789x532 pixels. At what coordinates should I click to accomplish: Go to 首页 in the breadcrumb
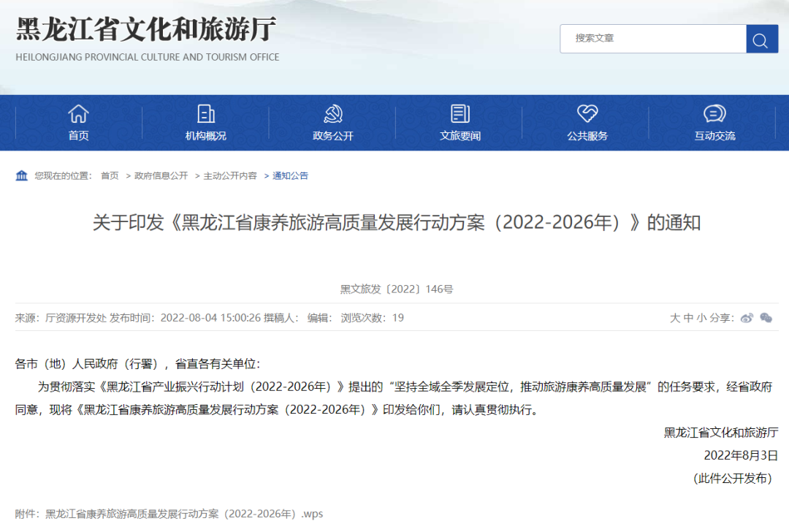click(x=110, y=176)
